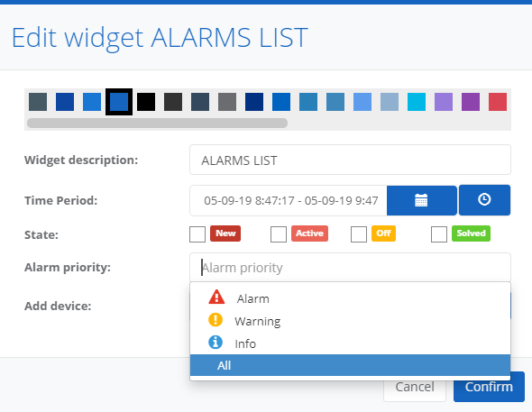Enable the Off state checkbox
Image resolution: width=532 pixels, height=412 pixels.
coord(359,234)
